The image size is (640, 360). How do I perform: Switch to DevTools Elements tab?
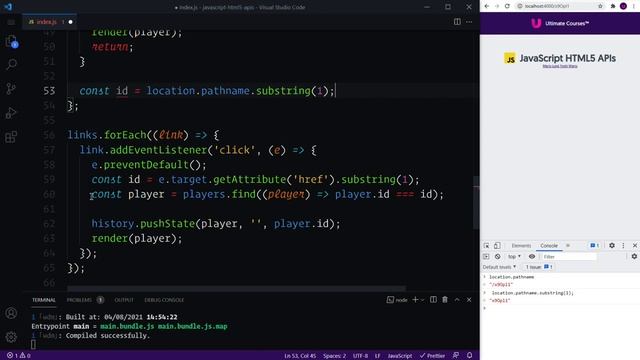point(521,246)
